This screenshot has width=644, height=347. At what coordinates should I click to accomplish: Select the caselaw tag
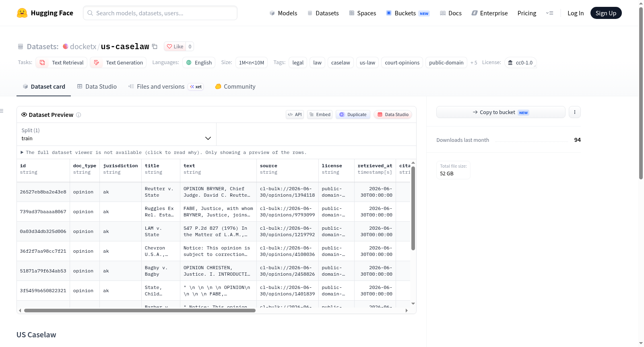point(341,62)
